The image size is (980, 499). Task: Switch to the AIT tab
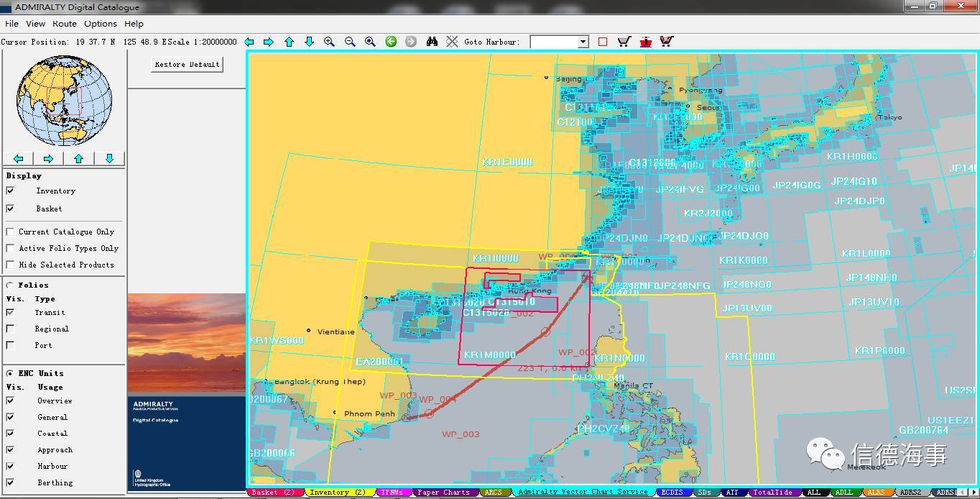click(x=732, y=493)
